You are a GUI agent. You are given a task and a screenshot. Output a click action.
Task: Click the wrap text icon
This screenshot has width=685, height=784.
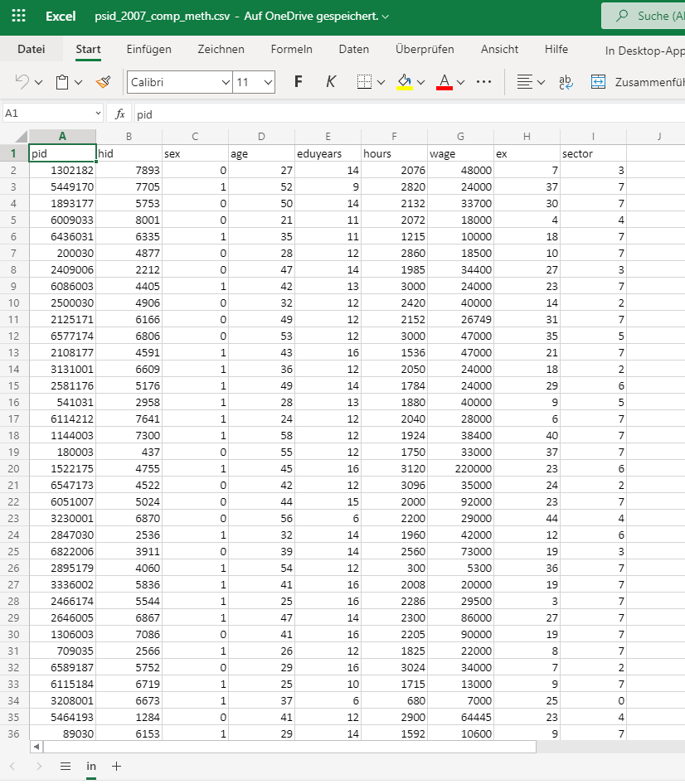[x=566, y=82]
